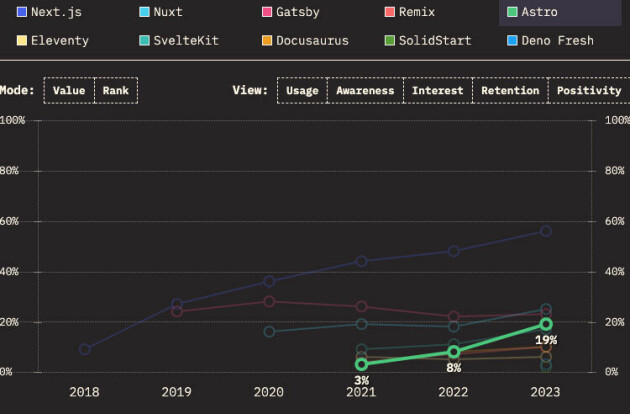The height and width of the screenshot is (414, 630).
Task: Toggle the Docusaurus legend item
Action: 305,41
